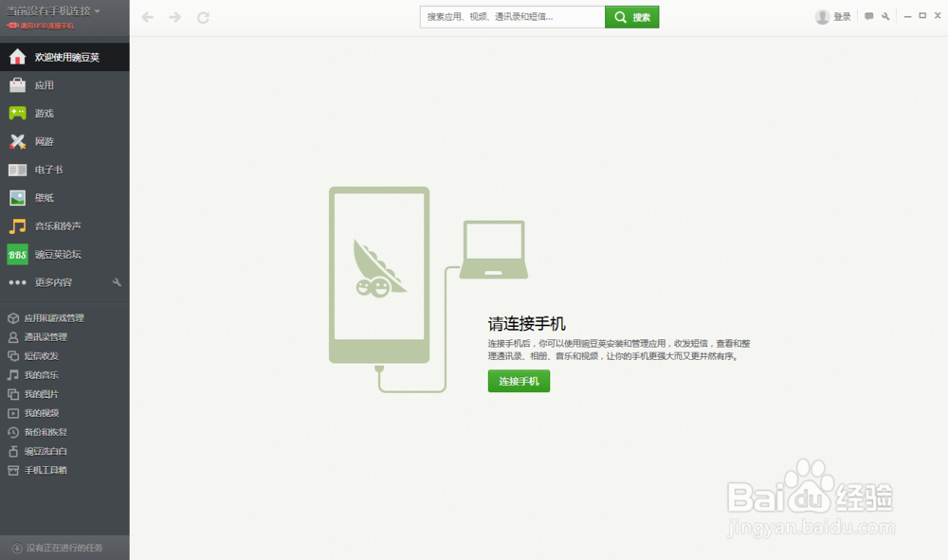Click the cube icon for 应用和游戏管理
948x560 pixels.
click(x=13, y=317)
